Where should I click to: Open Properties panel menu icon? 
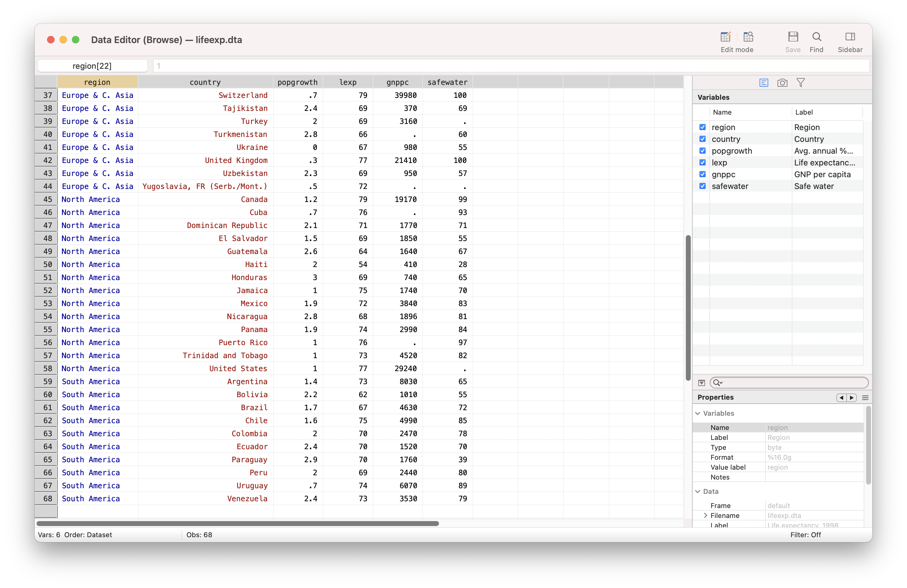(865, 397)
